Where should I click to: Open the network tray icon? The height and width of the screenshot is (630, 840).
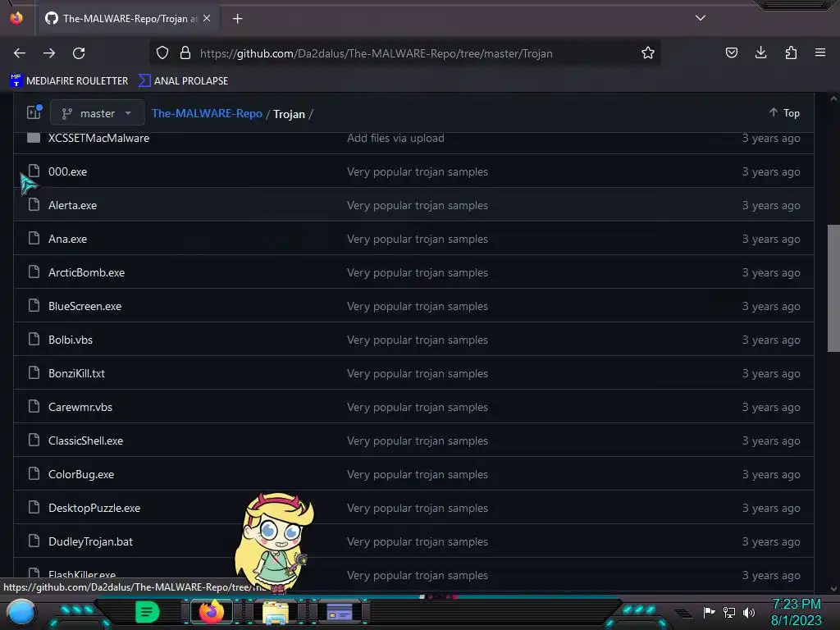coord(729,612)
